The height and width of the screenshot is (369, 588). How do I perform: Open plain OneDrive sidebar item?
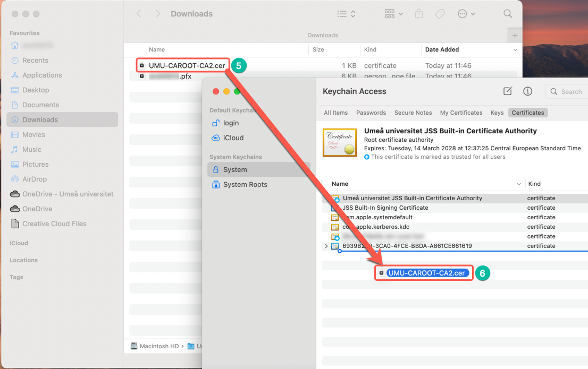tap(37, 209)
